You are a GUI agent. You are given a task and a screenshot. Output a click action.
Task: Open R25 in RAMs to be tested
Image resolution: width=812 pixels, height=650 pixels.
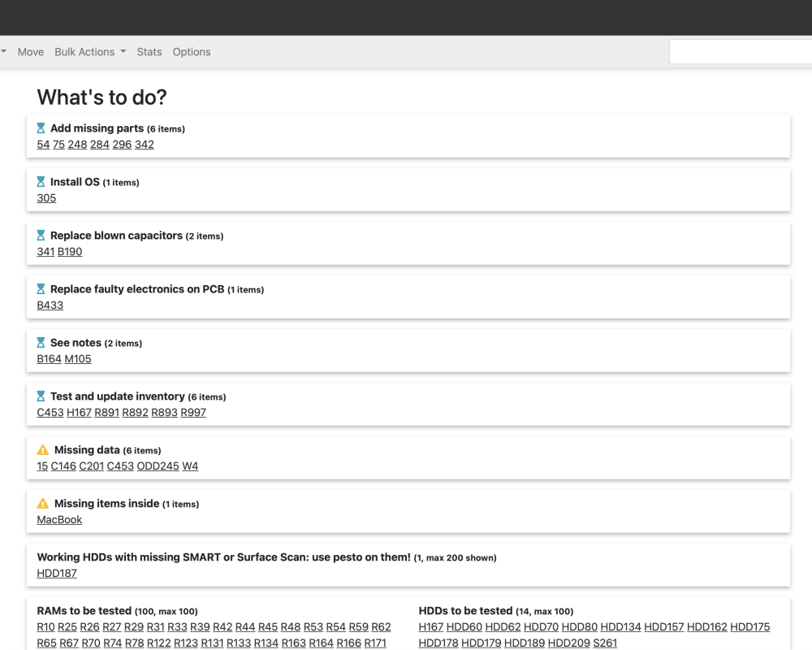tap(67, 627)
